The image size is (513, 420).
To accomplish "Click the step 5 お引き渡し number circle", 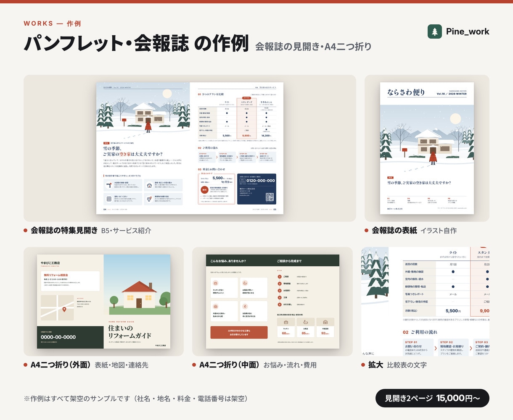I will click(x=280, y=304).
